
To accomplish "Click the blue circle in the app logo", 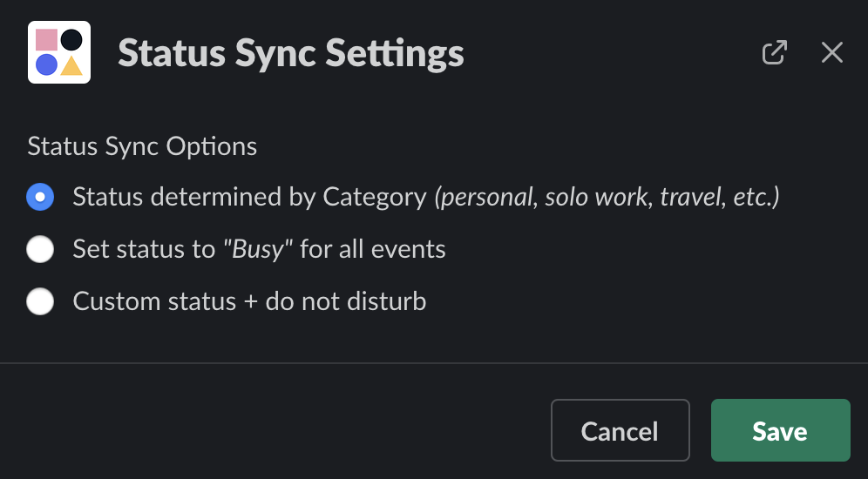I will [x=47, y=65].
